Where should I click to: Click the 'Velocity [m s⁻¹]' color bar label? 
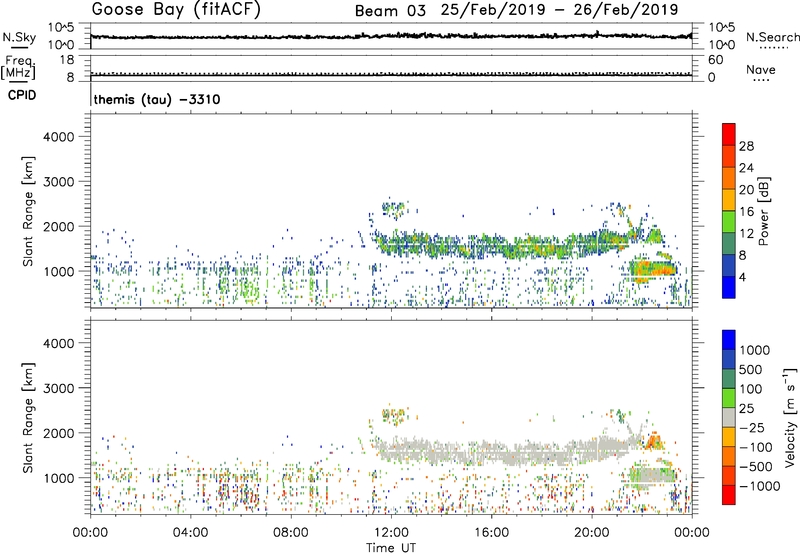pos(790,417)
